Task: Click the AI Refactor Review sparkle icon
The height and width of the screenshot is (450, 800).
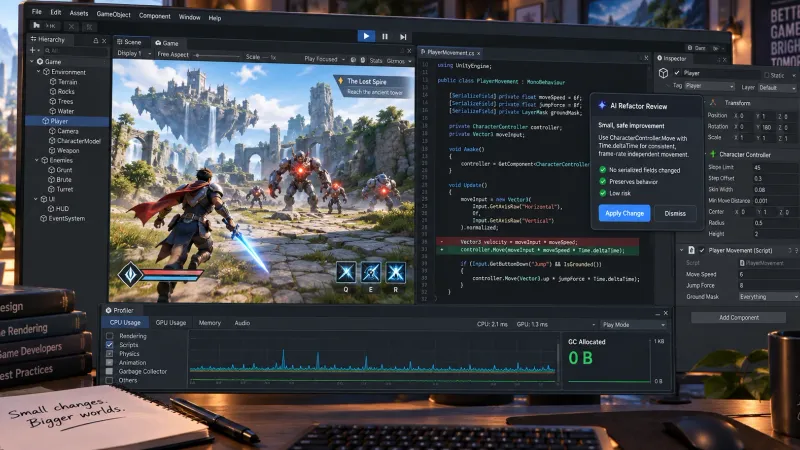Action: pyautogui.click(x=602, y=105)
